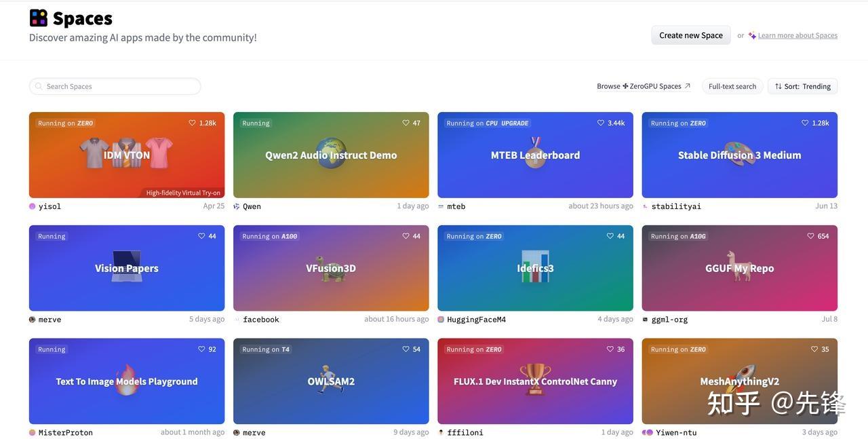
Task: Click the stabilityai avatar icon
Action: (645, 206)
